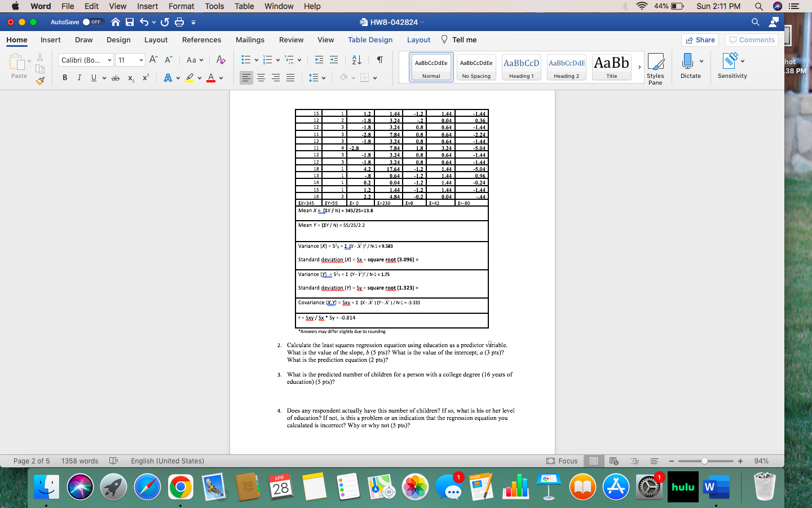
Task: Apply the Heading 1 style
Action: pyautogui.click(x=521, y=67)
